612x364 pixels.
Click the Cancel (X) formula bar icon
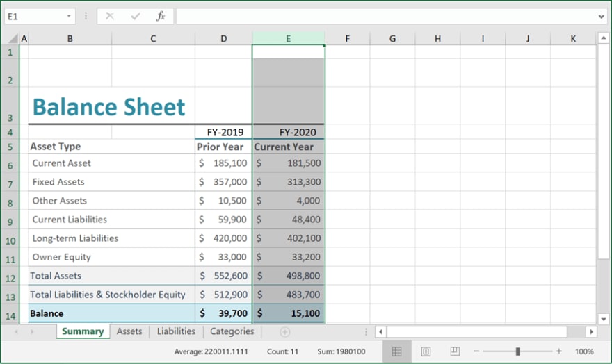click(x=110, y=16)
